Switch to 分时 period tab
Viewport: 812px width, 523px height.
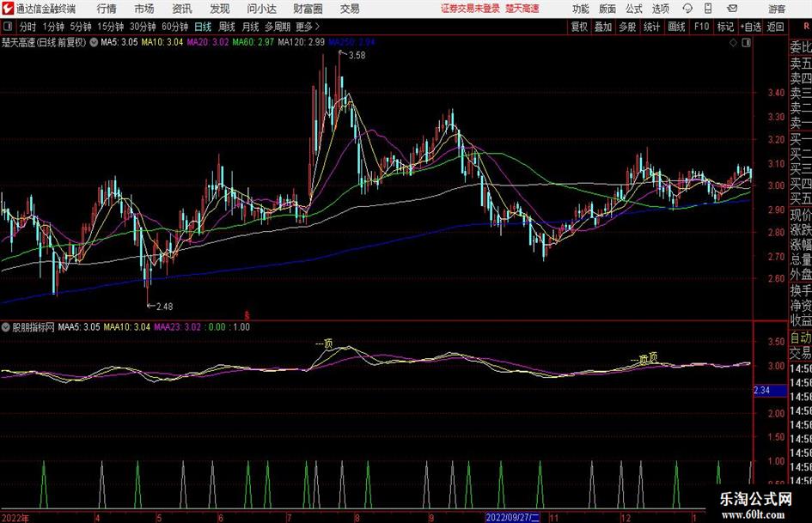(x=27, y=27)
